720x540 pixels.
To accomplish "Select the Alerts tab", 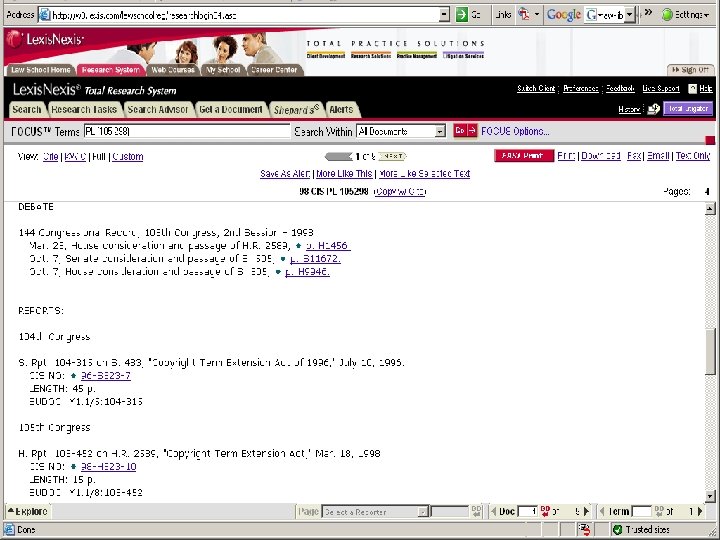I will [x=341, y=110].
